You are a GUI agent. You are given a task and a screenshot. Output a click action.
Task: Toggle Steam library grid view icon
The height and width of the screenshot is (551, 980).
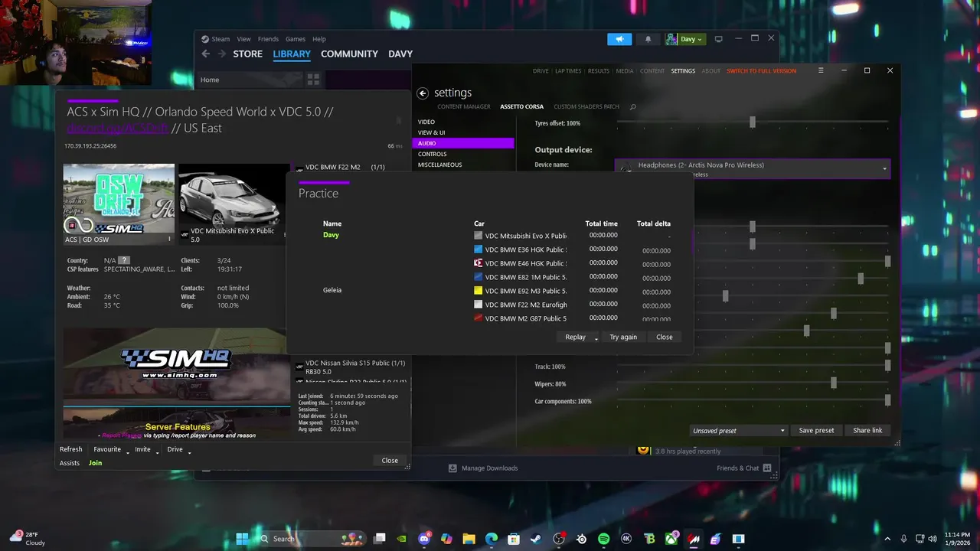click(312, 79)
